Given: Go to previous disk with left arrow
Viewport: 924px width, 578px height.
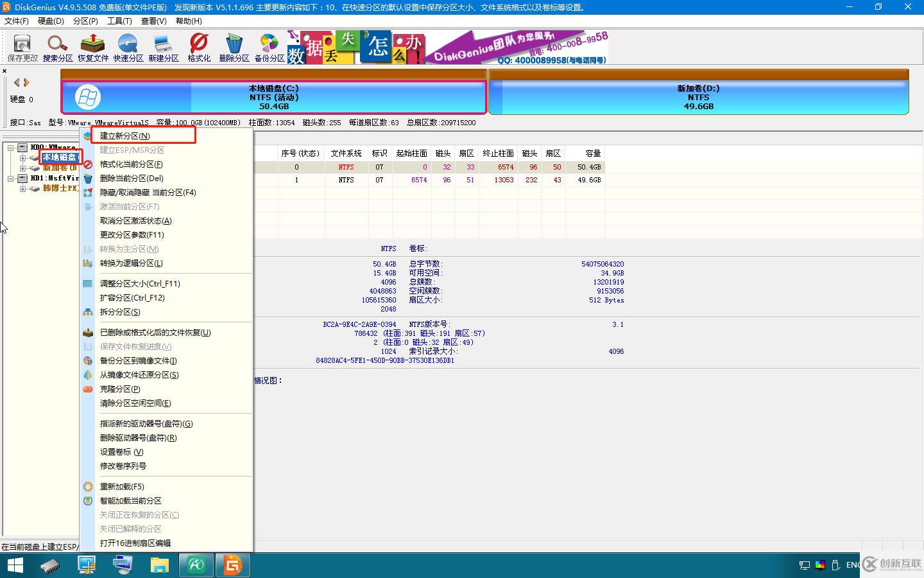Looking at the screenshot, I should coord(17,82).
